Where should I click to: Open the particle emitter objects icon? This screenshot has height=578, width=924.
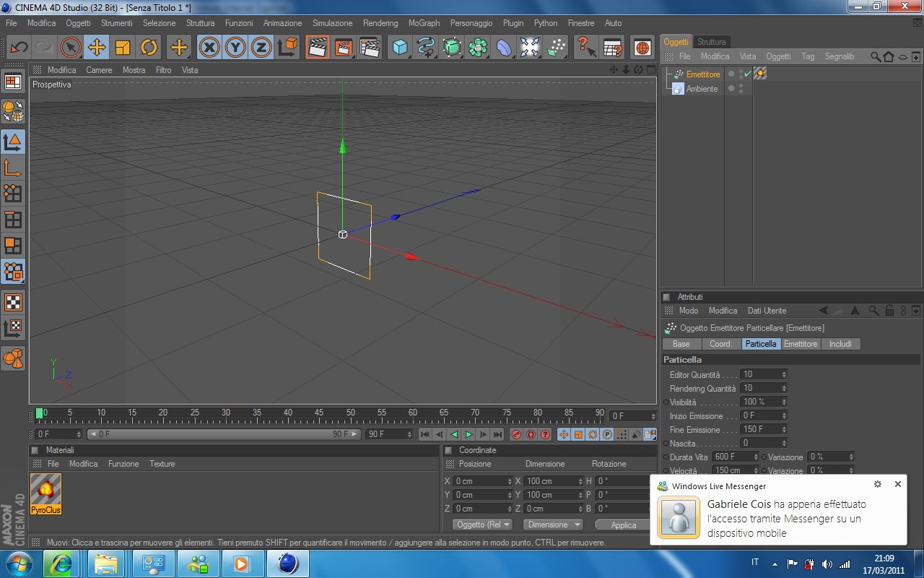(557, 48)
